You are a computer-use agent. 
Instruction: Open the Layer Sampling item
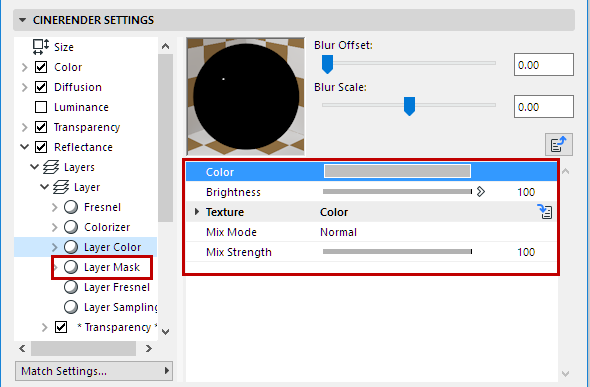click(x=120, y=307)
